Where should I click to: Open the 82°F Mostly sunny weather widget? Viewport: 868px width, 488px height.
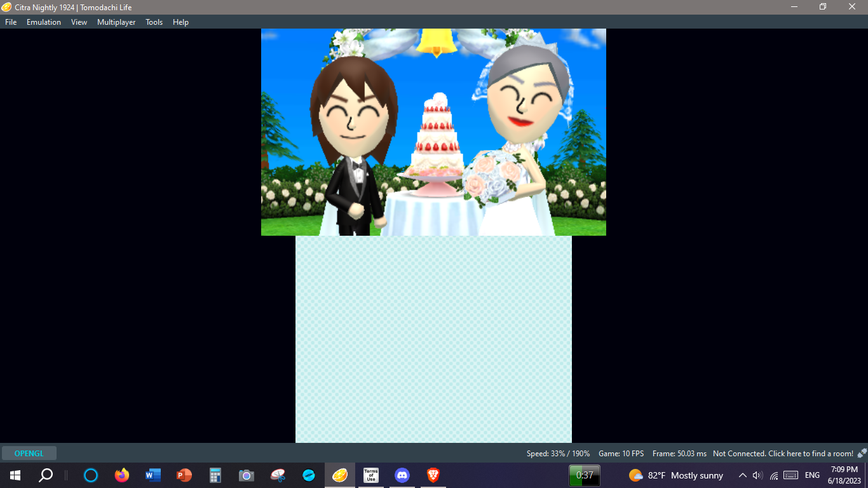pos(676,475)
